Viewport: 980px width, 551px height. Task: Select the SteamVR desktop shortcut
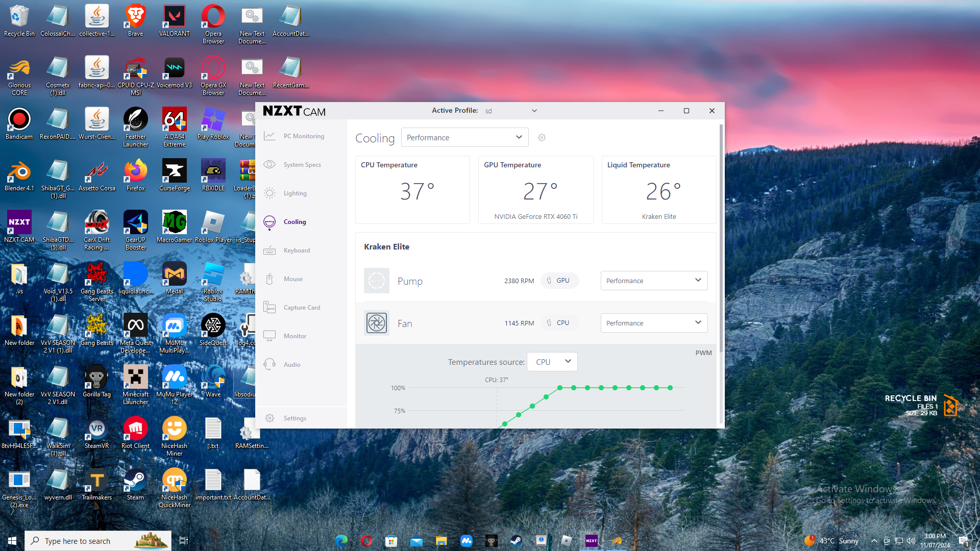tap(97, 434)
